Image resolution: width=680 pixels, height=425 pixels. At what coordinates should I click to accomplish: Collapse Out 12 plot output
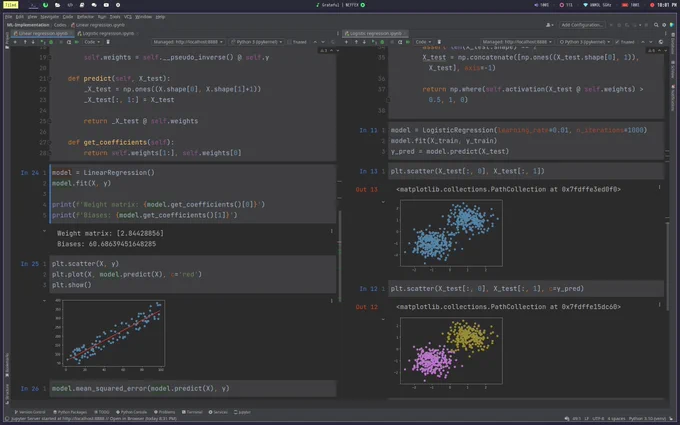click(x=383, y=319)
